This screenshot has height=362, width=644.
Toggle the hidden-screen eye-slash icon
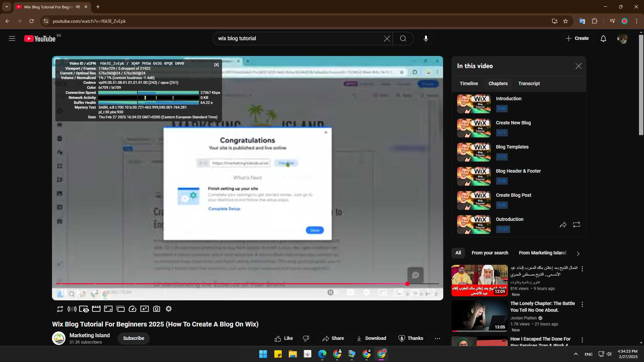(84, 309)
